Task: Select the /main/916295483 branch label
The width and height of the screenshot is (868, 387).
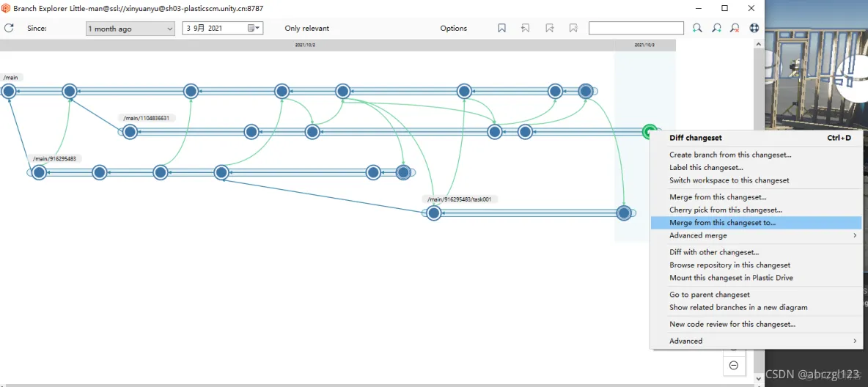Action: click(x=54, y=159)
